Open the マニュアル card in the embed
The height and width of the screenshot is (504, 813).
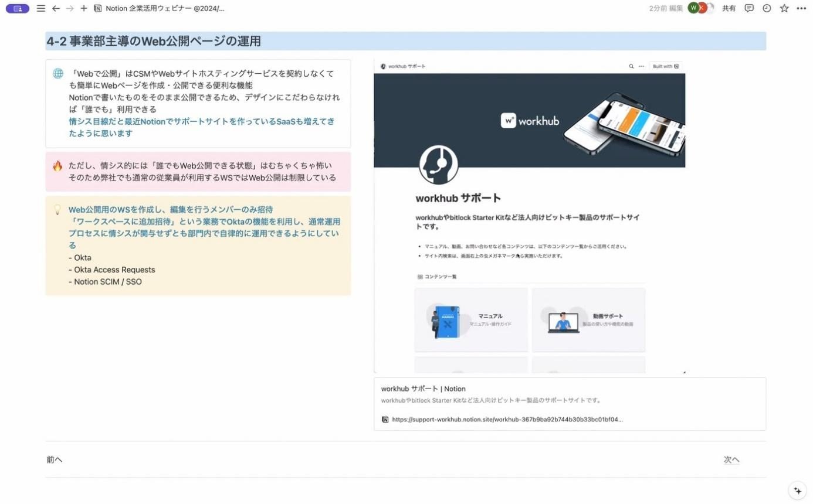coord(471,319)
